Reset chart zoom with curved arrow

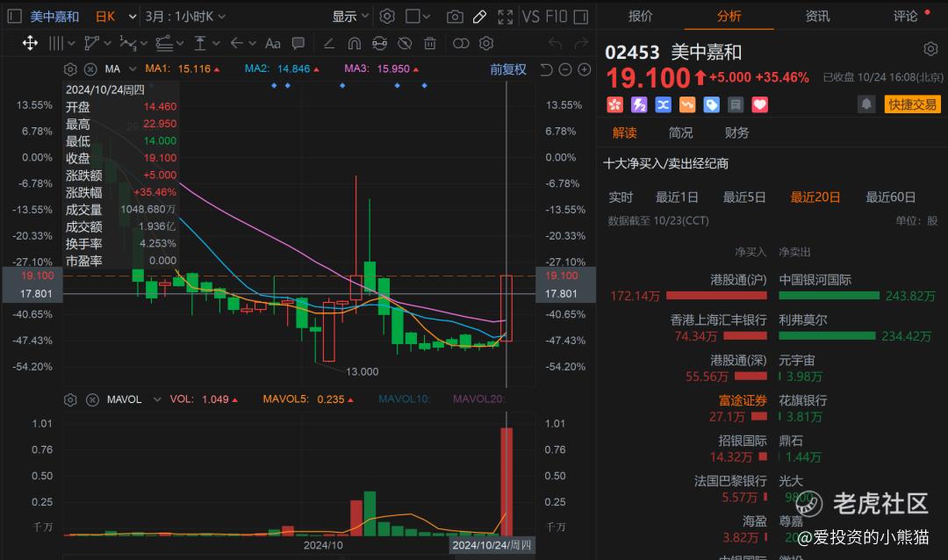click(x=546, y=69)
